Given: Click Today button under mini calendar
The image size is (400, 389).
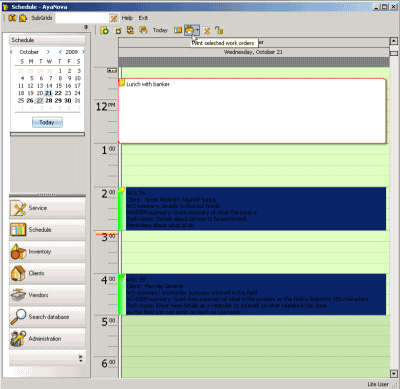Looking at the screenshot, I should click(x=47, y=122).
